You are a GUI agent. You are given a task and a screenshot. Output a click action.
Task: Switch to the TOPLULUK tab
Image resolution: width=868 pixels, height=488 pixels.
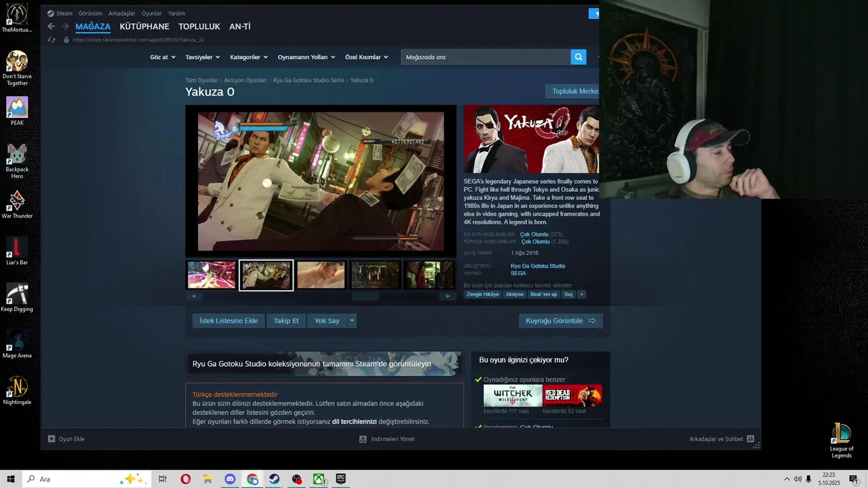pos(199,26)
